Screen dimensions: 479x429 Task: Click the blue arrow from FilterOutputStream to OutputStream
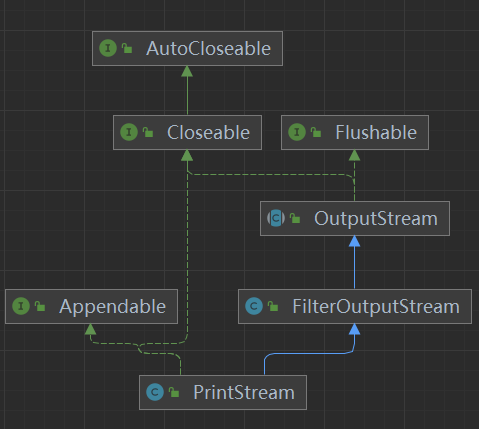354,262
